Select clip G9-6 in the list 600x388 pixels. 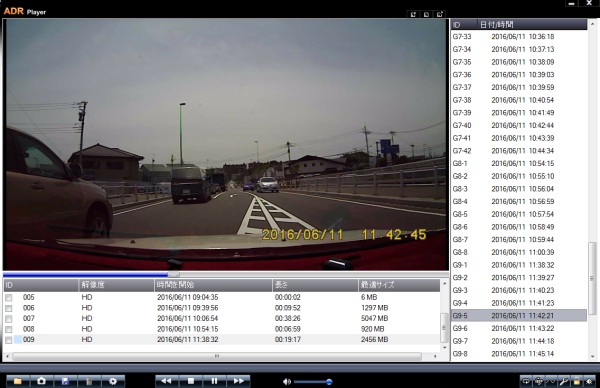point(518,328)
